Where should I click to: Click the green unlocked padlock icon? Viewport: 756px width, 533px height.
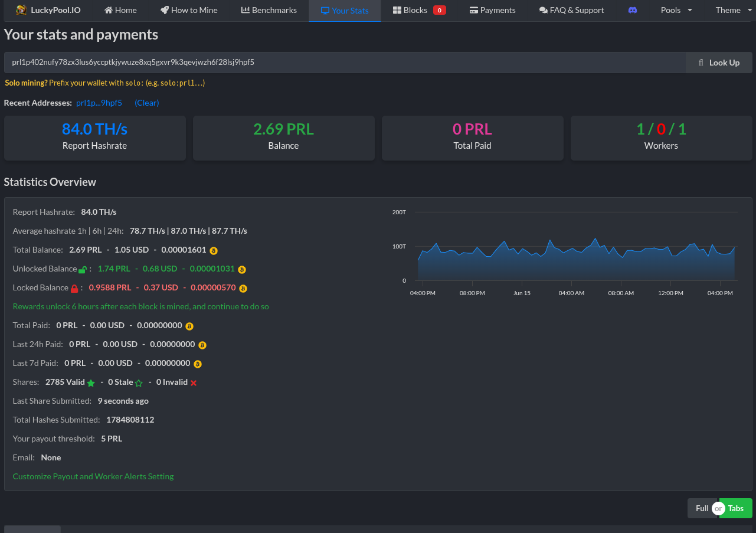[83, 270]
